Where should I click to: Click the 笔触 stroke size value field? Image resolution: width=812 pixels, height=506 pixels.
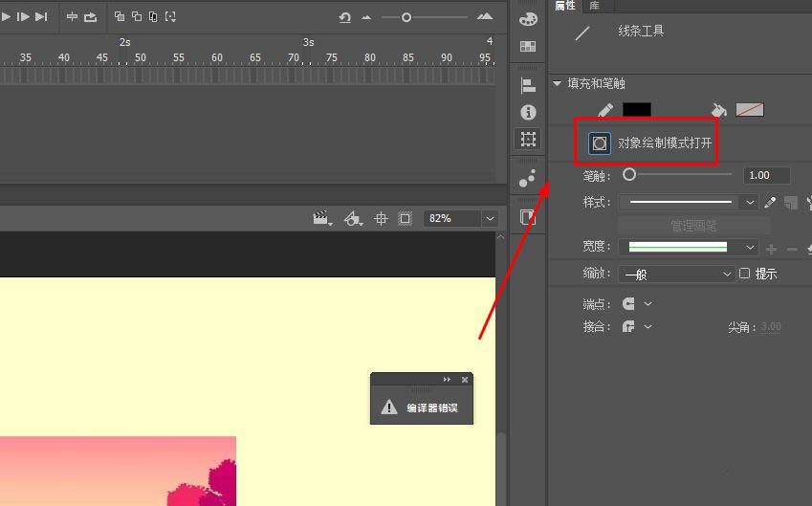(766, 175)
